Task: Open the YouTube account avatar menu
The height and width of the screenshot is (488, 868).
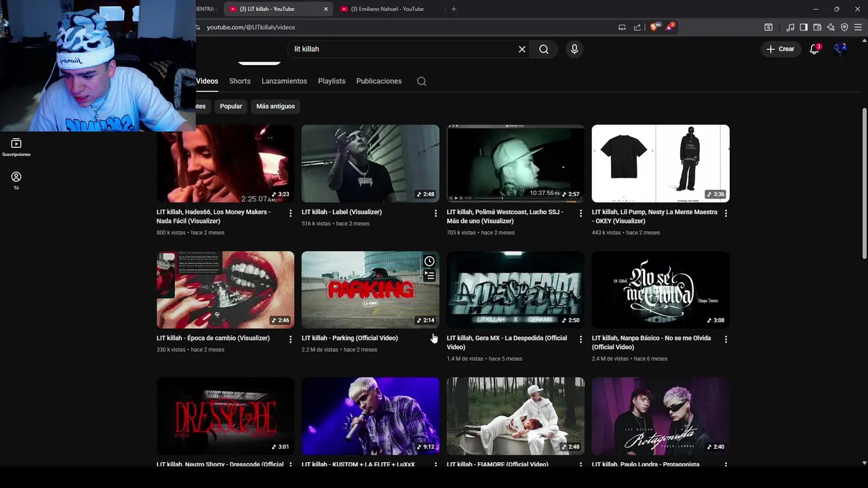Action: tap(841, 49)
